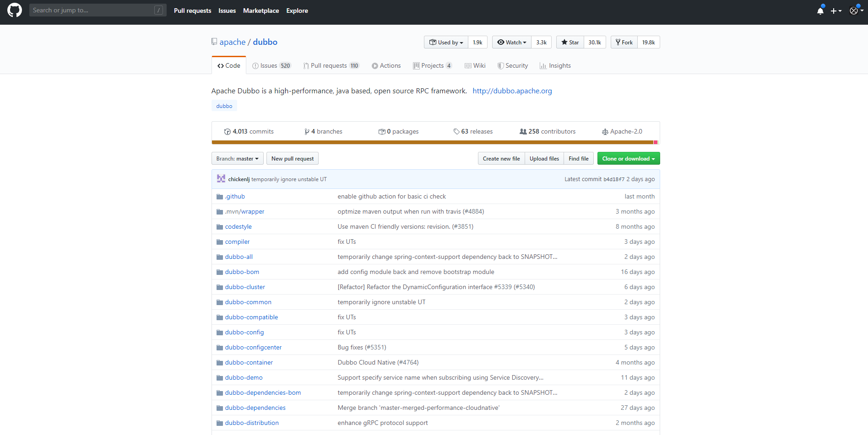Click folder icon for .github
The width and height of the screenshot is (868, 435).
220,197
